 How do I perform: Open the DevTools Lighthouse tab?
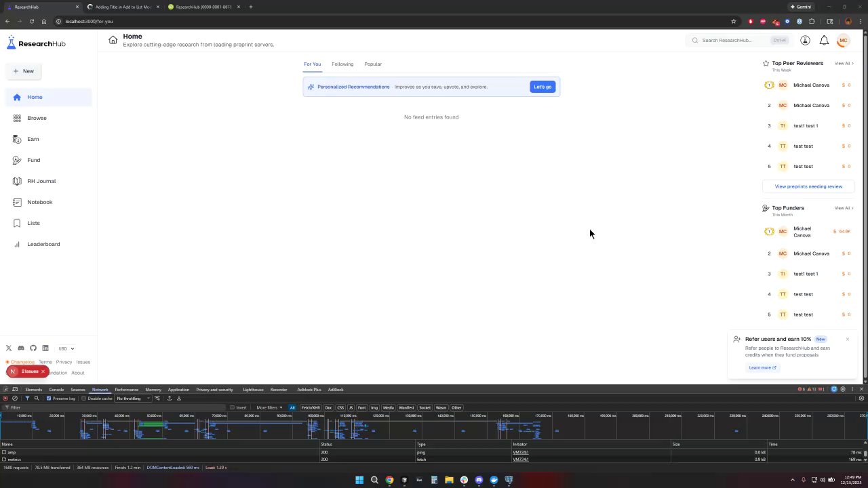[253, 390]
